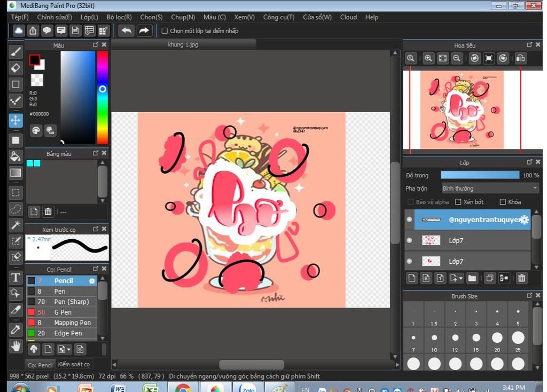
Task: Click the transparent color swatch
Action: tap(37, 80)
